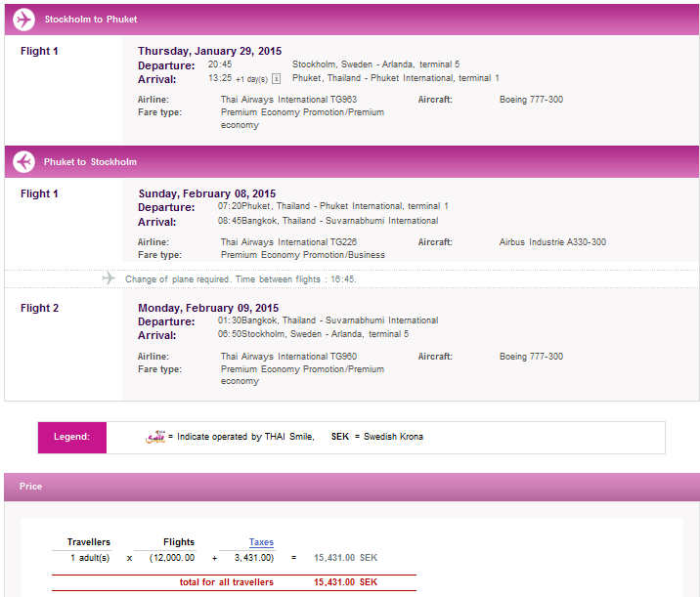This screenshot has width=700, height=597.
Task: Click Flight 2 label
Action: (39, 308)
